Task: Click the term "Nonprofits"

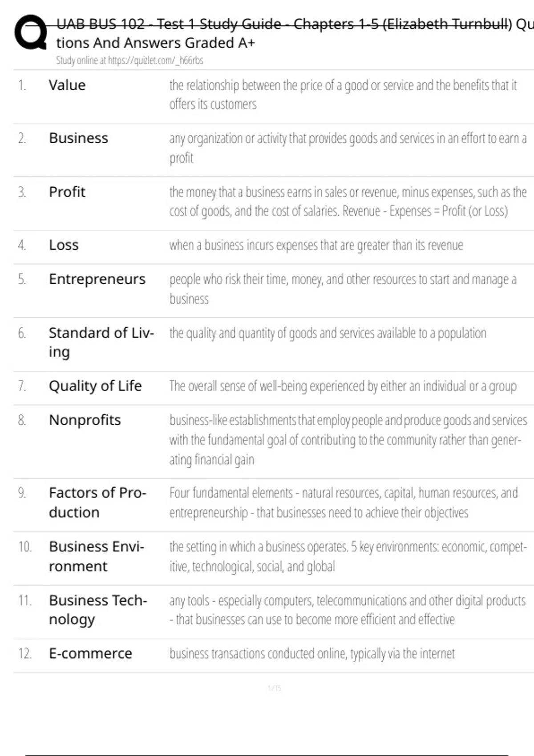Action: (85, 420)
